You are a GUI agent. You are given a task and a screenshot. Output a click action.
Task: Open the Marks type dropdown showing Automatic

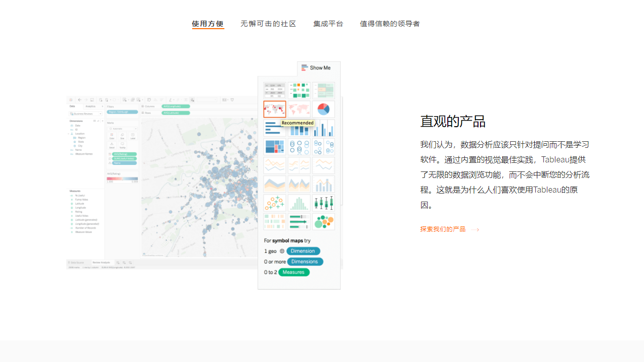pyautogui.click(x=122, y=129)
